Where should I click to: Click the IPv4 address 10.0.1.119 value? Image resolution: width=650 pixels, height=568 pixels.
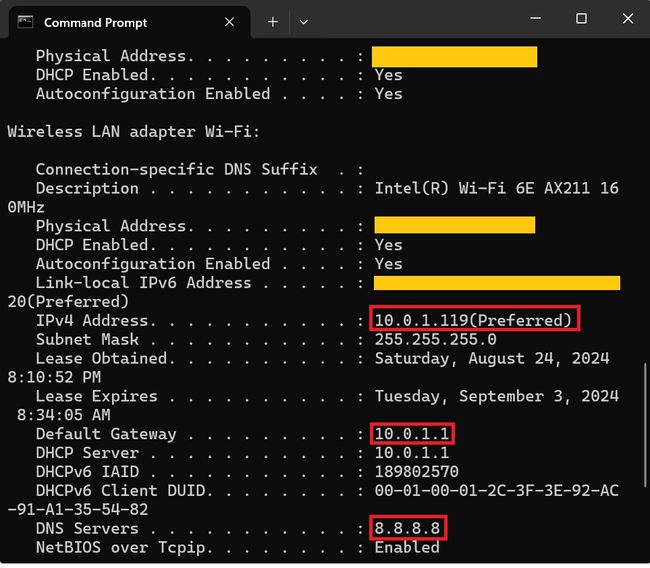click(x=475, y=320)
